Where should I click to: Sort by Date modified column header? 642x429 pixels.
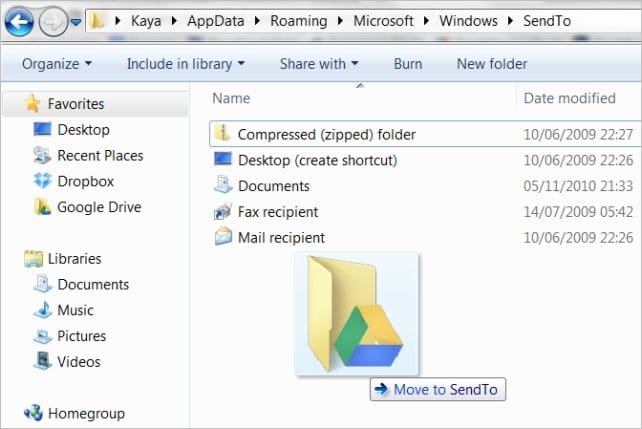pyautogui.click(x=570, y=98)
